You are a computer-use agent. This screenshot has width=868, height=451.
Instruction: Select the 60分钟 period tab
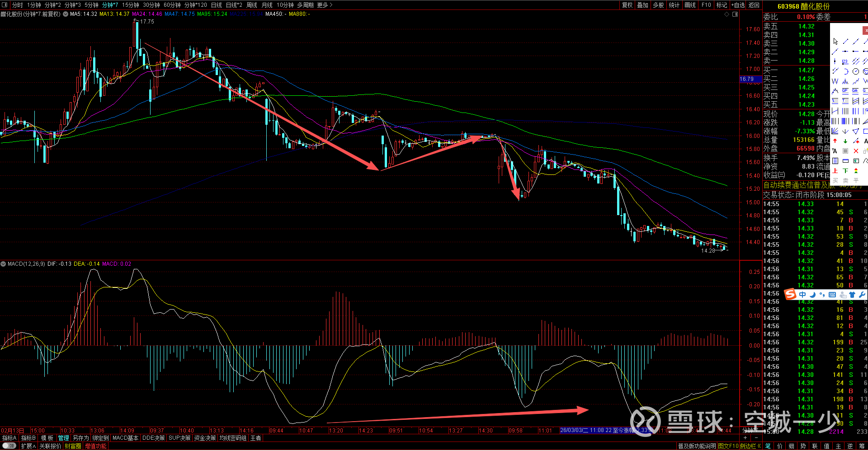pyautogui.click(x=172, y=5)
